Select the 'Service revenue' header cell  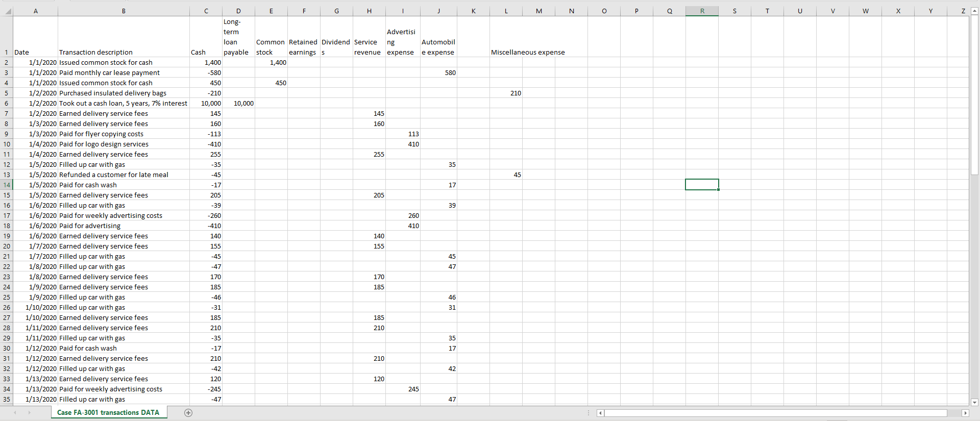369,37
